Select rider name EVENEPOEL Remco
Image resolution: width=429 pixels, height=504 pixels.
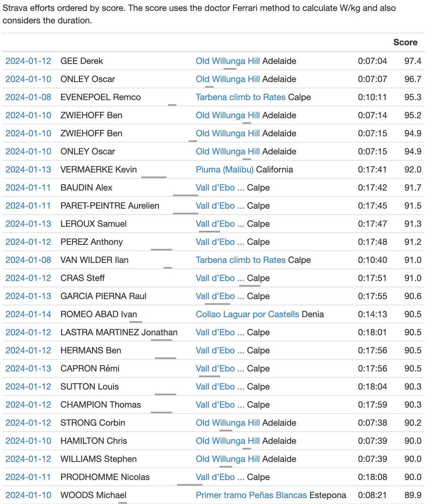pos(101,97)
